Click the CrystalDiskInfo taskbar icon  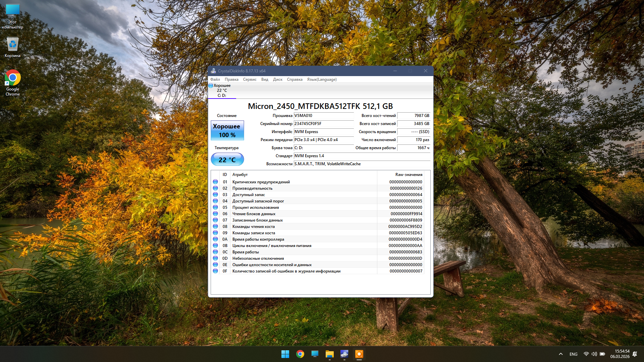click(344, 354)
